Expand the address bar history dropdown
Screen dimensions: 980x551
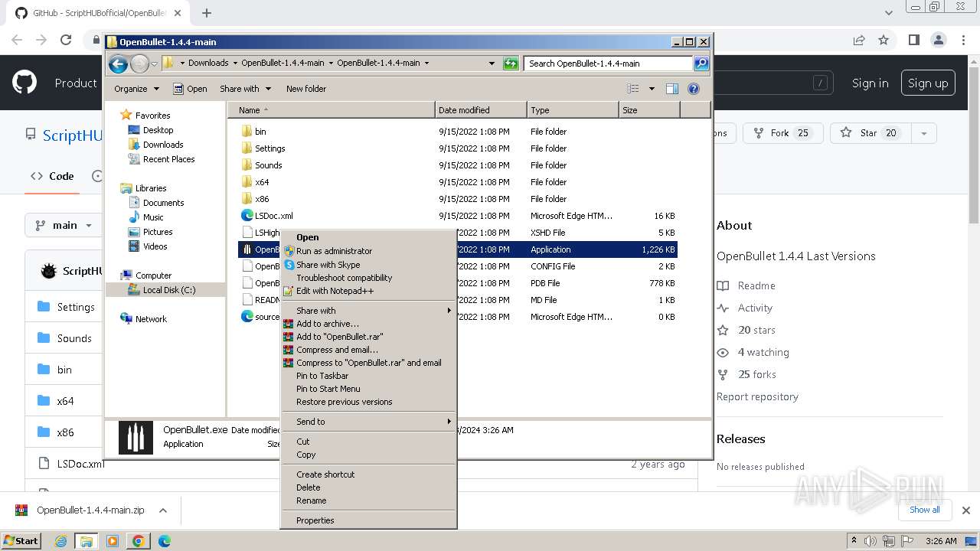492,64
